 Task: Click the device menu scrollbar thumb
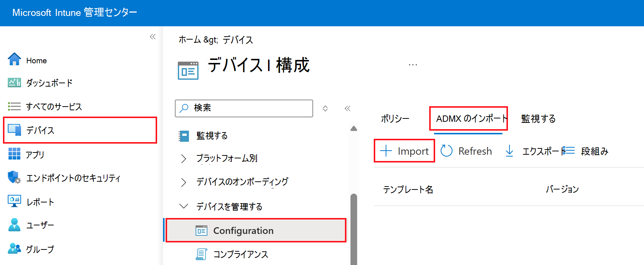pyautogui.click(x=354, y=229)
